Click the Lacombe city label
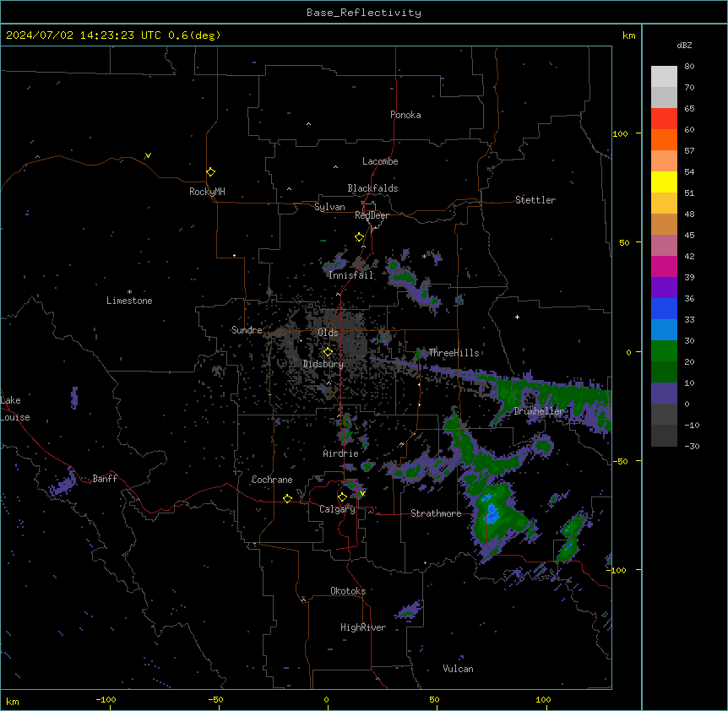The image size is (728, 711). click(x=380, y=161)
